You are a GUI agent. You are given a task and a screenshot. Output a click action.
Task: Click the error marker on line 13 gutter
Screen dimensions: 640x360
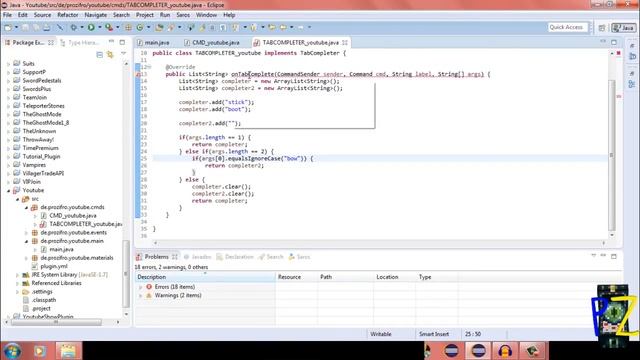click(138, 74)
